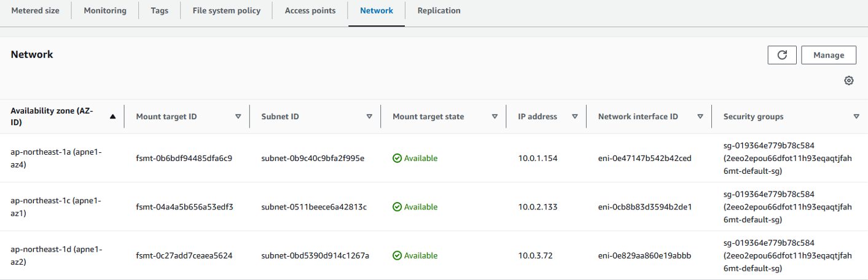Click the Manage button
This screenshot has width=868, height=280.
[x=829, y=55]
